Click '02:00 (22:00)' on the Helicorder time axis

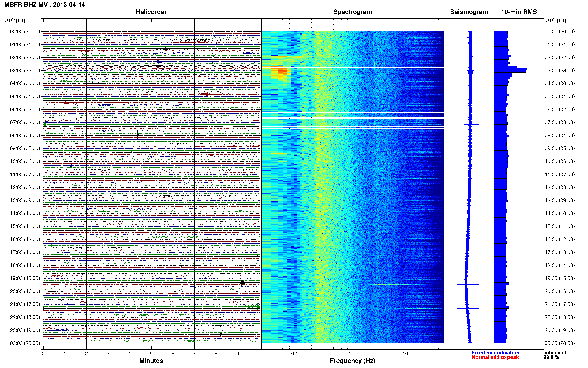point(25,57)
